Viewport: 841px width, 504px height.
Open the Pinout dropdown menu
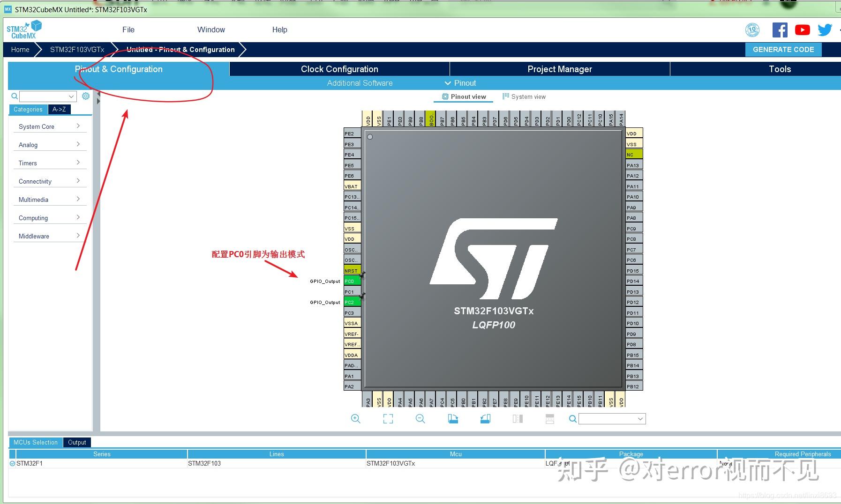(460, 83)
